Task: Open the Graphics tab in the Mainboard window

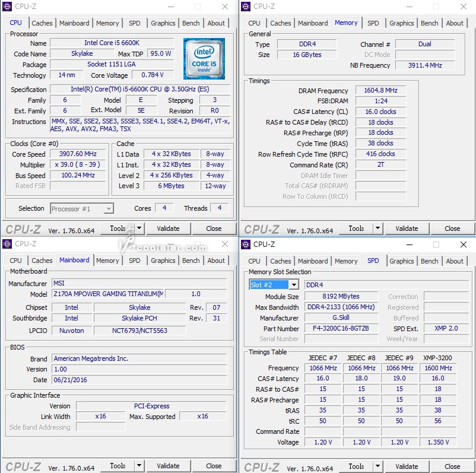Action: pyautogui.click(x=163, y=261)
